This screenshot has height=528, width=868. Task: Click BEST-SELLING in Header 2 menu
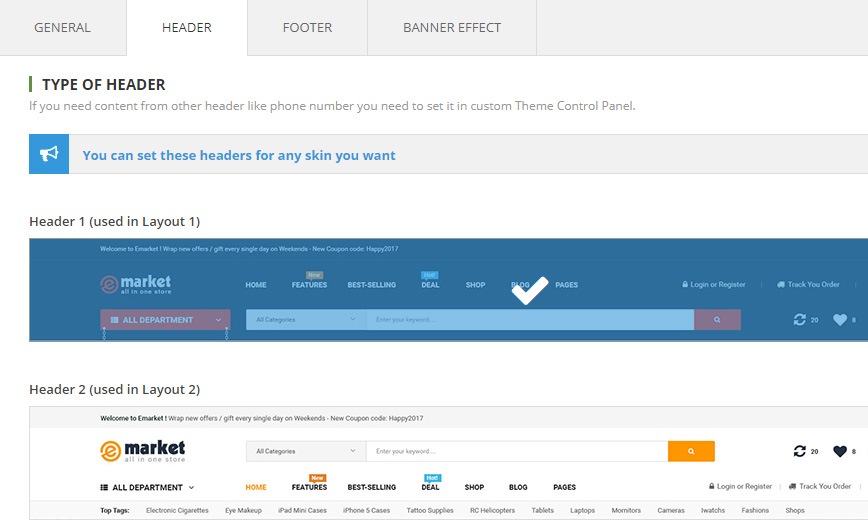tap(371, 488)
